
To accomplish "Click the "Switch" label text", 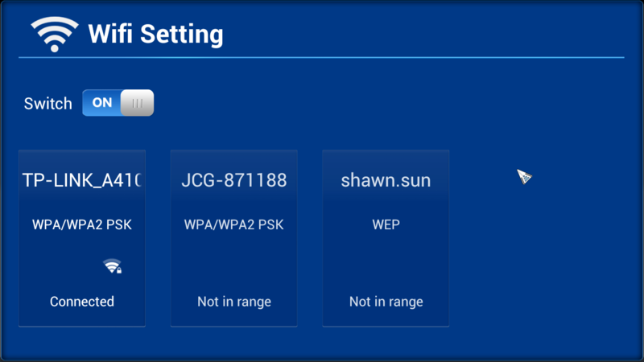I will [x=47, y=104].
